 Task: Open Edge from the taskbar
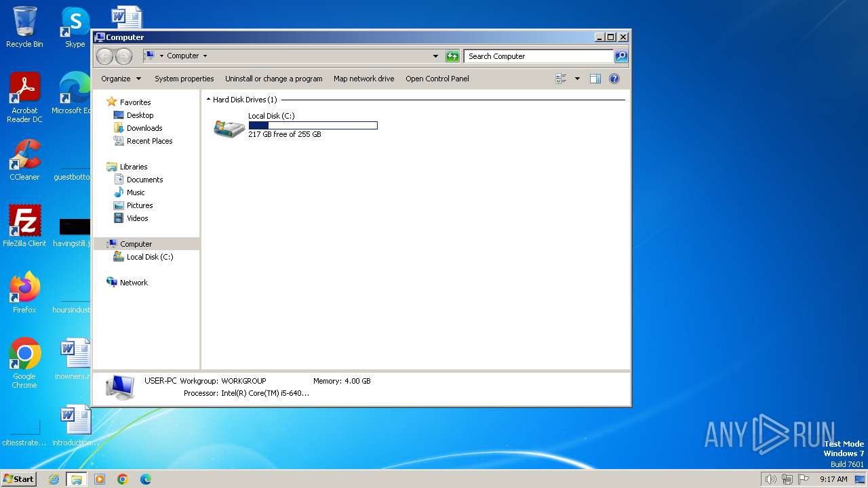coord(145,479)
